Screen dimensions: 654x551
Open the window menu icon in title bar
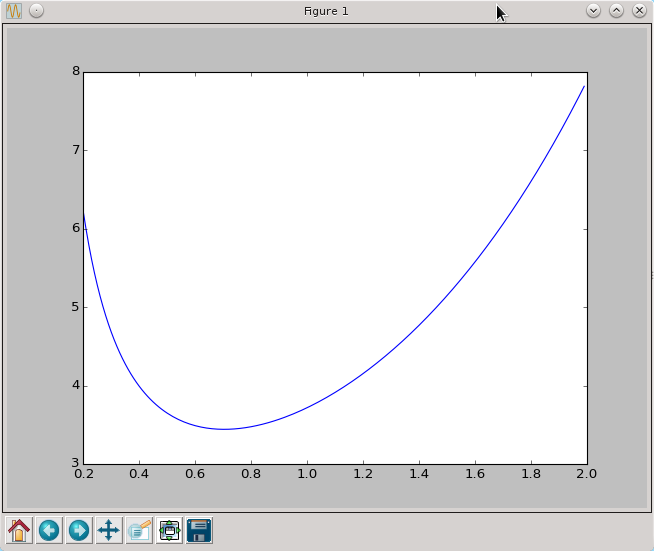click(15, 11)
